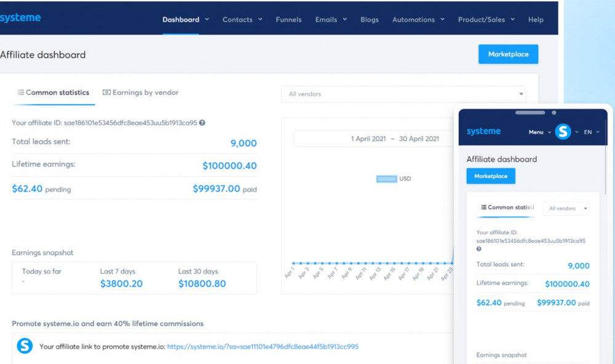Click the $62.40 pending amount
This screenshot has height=364, width=615.
[x=27, y=189]
